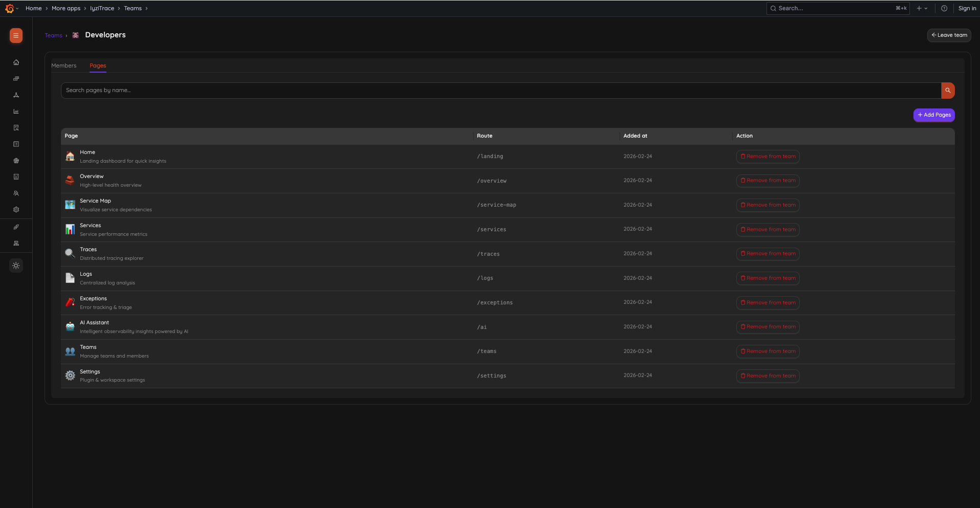Toggle the orange hamburger sidebar menu
980x508 pixels.
16,35
